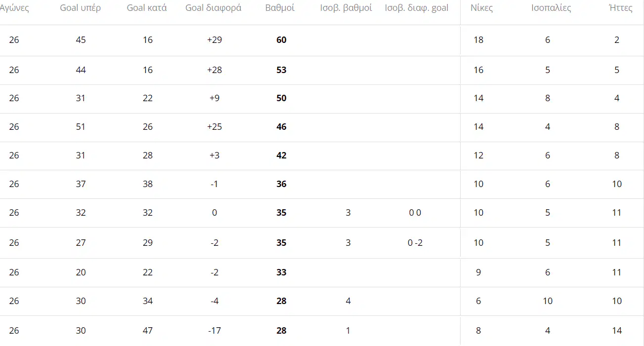Click the +29 goal difference cell
This screenshot has height=346, width=644.
[215, 40]
